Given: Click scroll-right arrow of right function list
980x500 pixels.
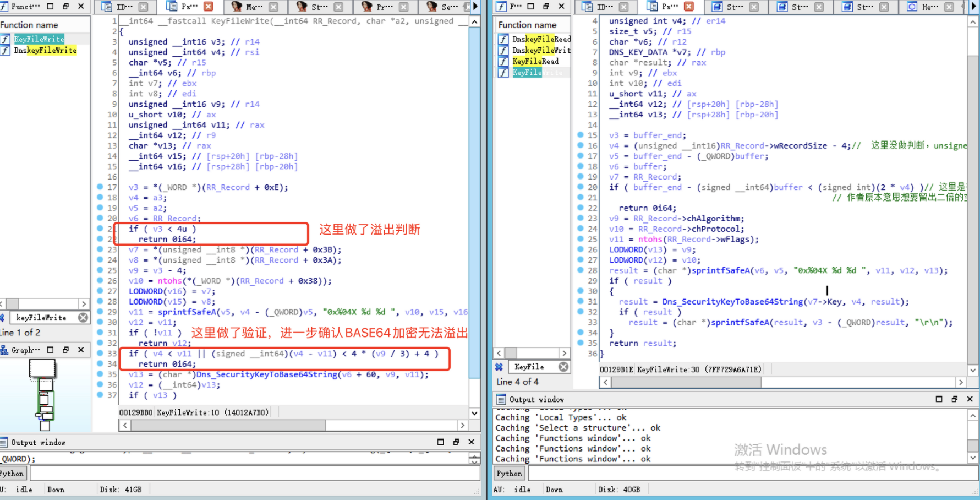Looking at the screenshot, I should click(564, 353).
